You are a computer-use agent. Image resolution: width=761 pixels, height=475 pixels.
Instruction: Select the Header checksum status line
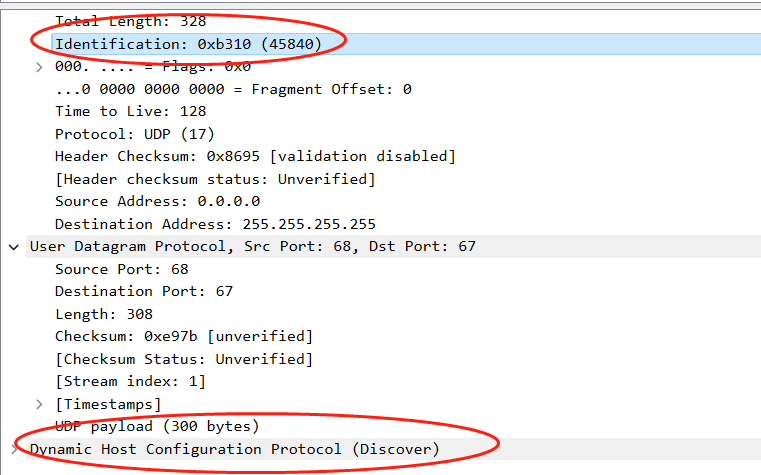[215, 179]
